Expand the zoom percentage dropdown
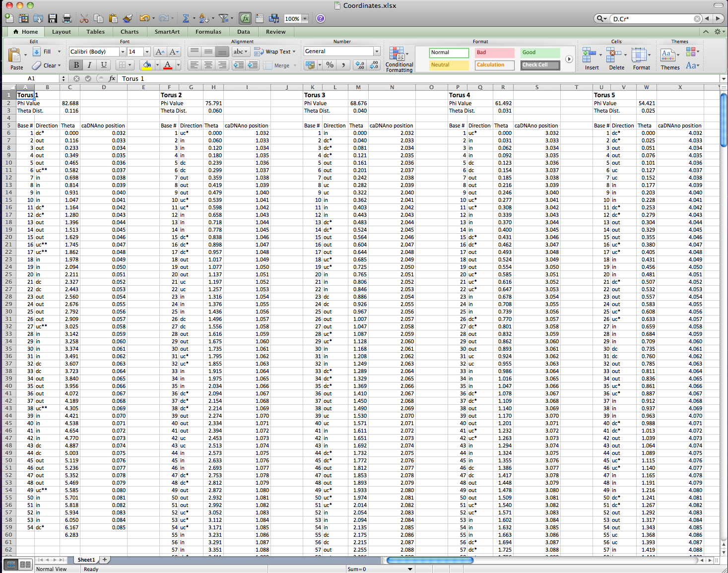The image size is (728, 573). (305, 19)
